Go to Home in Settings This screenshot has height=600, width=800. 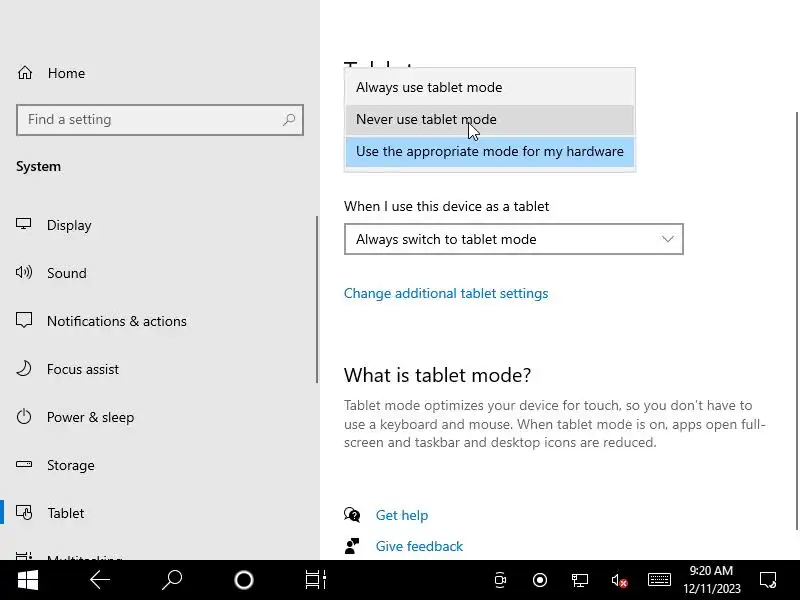point(66,73)
